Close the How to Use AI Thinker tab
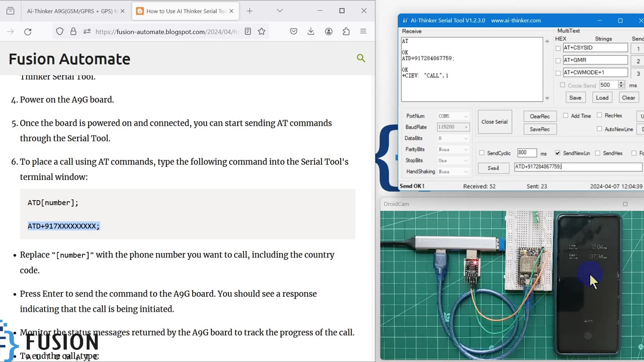 [232, 11]
